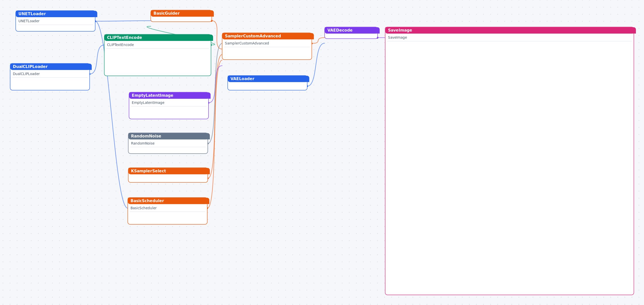This screenshot has width=644, height=305.
Task: Click the VAELoader node title bar
Action: tap(268, 79)
